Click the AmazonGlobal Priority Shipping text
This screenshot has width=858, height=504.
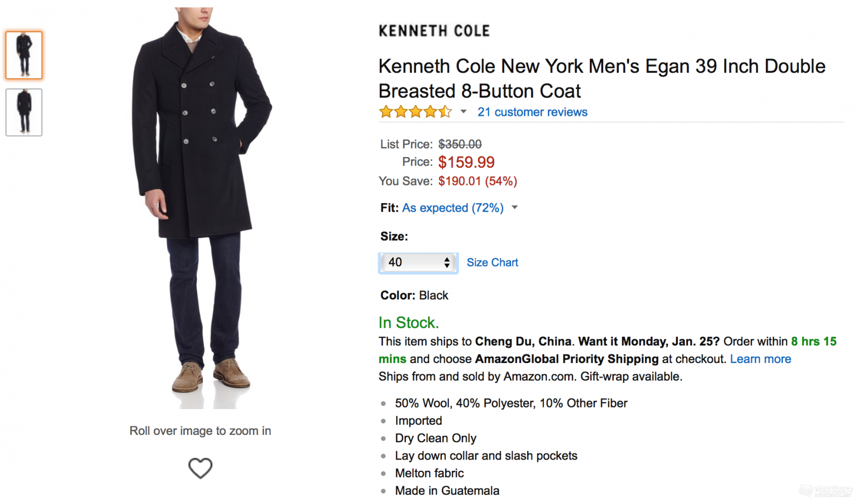(x=567, y=359)
